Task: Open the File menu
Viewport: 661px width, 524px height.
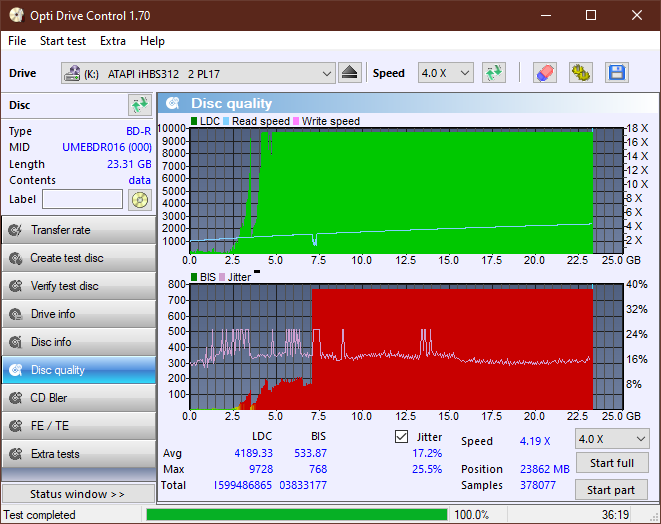Action: click(17, 41)
